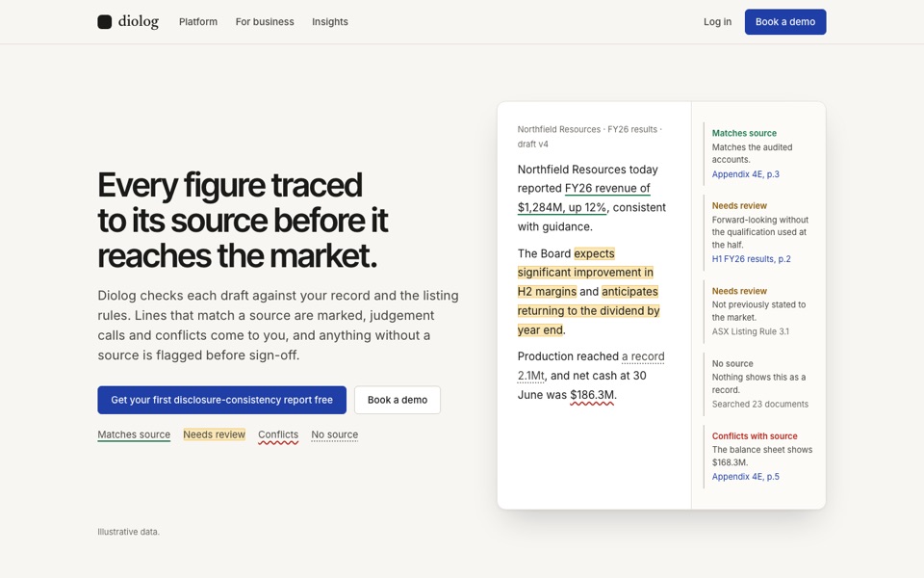This screenshot has width=924, height=578.
Task: Click Get your first disclosure-consistency report free
Action: point(221,400)
